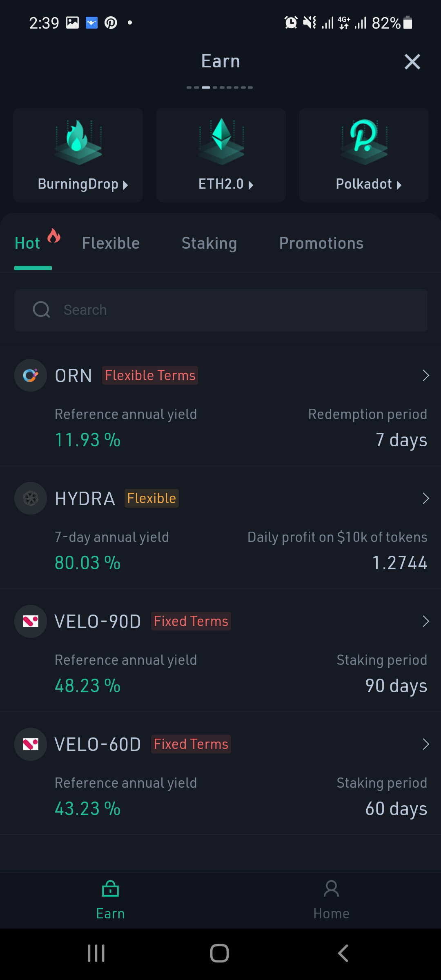Expand VELO-90D details with its chevron
The height and width of the screenshot is (980, 441).
coord(425,621)
